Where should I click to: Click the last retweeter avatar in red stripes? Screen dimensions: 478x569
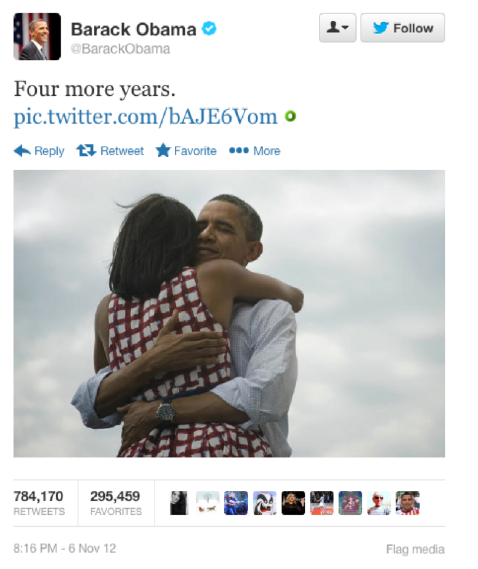pyautogui.click(x=408, y=503)
